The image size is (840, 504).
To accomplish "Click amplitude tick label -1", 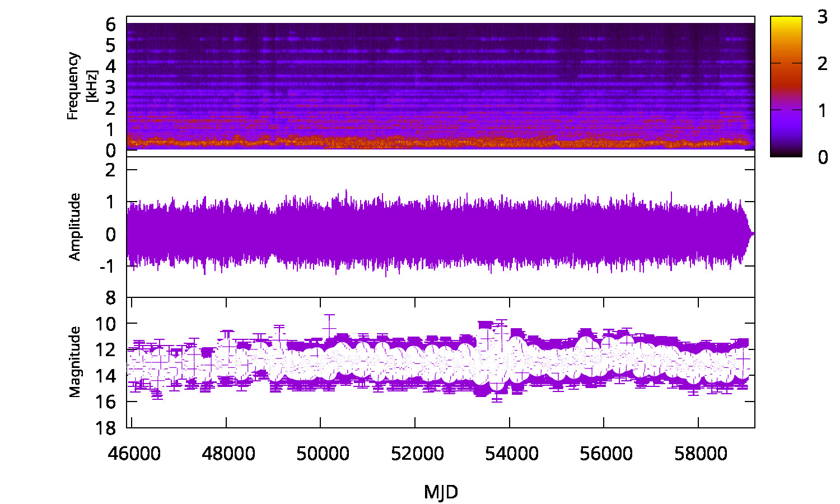I will [x=108, y=266].
